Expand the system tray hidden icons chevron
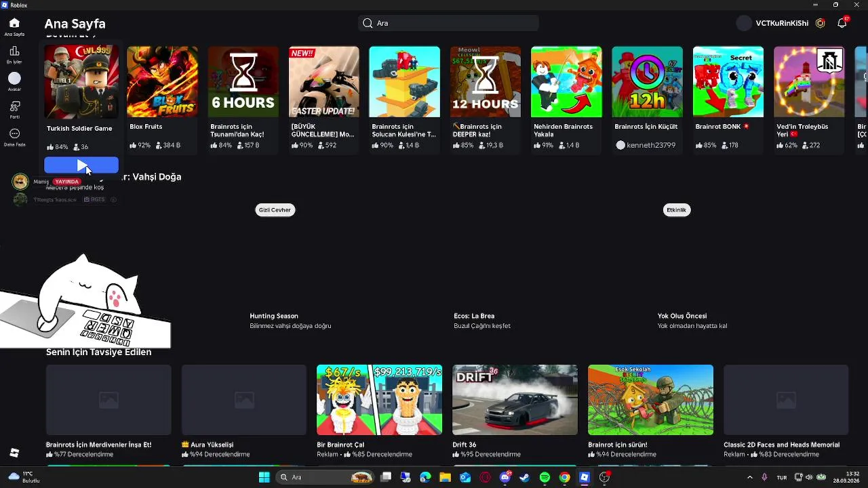 pyautogui.click(x=749, y=477)
